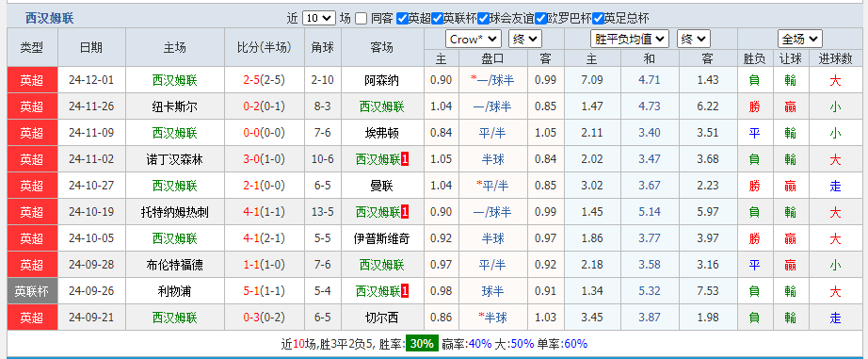
Task: Click the 30% win rate badge
Action: click(x=422, y=344)
